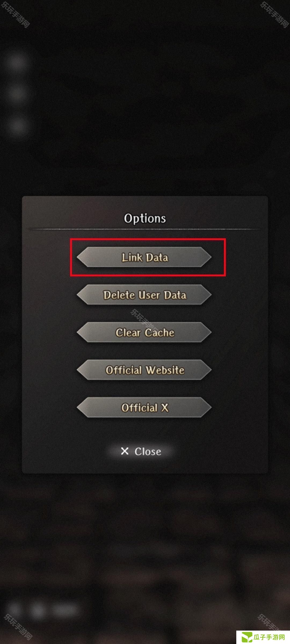
Task: Visit the Official X page
Action: (x=144, y=408)
